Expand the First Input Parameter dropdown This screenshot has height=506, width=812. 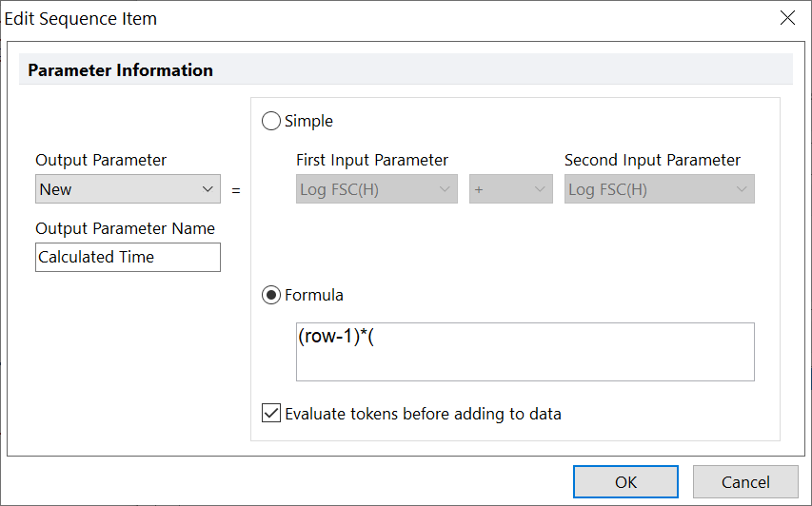coord(377,189)
